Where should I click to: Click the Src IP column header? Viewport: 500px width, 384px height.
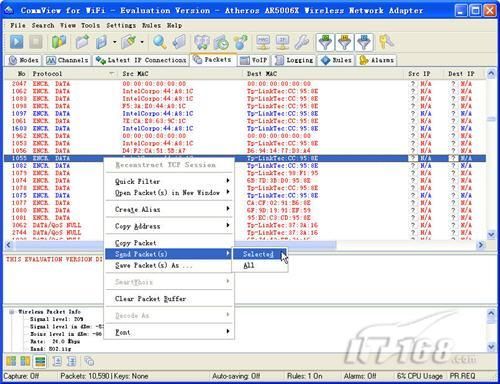424,74
